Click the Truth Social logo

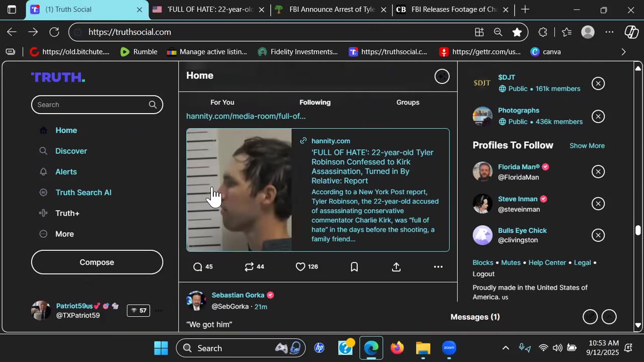[58, 77]
